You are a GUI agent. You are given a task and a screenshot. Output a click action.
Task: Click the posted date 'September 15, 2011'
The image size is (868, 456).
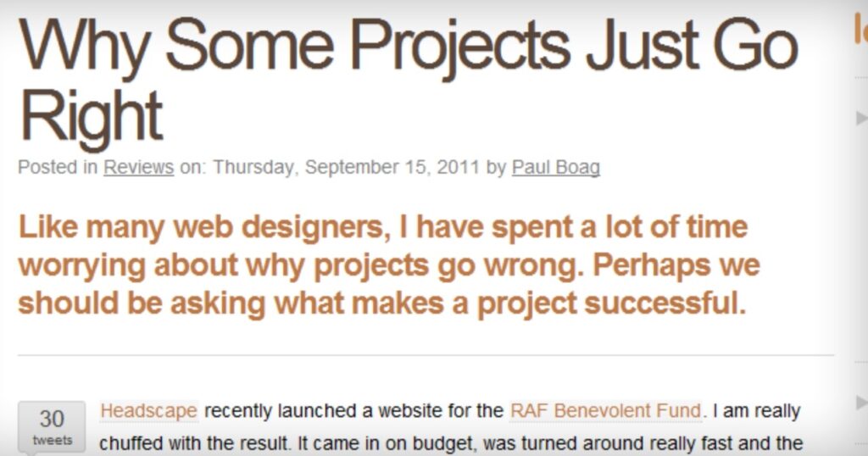(x=392, y=167)
